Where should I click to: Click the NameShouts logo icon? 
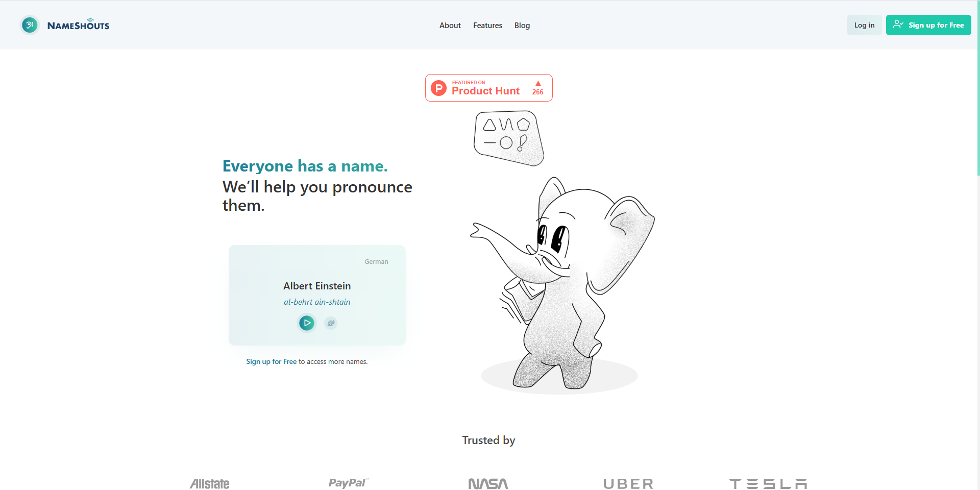(x=30, y=25)
